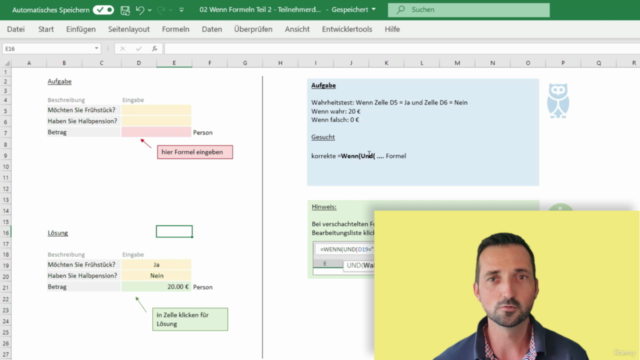This screenshot has height=360, width=640.
Task: Open the undo history dropdown arrow
Action: click(x=150, y=10)
